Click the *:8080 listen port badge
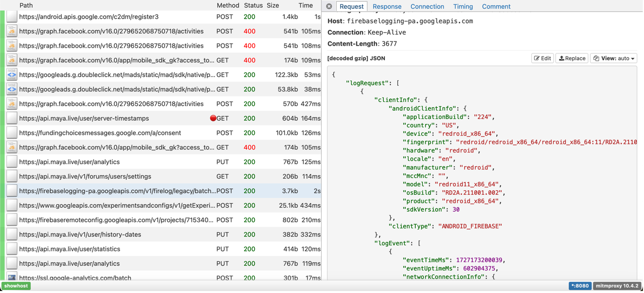Image resolution: width=644 pixels, height=293 pixels. tap(579, 286)
